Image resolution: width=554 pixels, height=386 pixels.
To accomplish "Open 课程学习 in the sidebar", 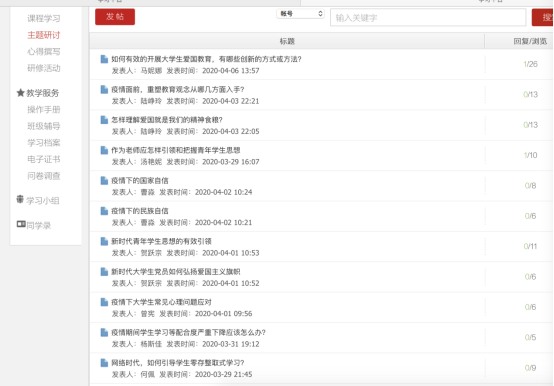I will pyautogui.click(x=44, y=18).
